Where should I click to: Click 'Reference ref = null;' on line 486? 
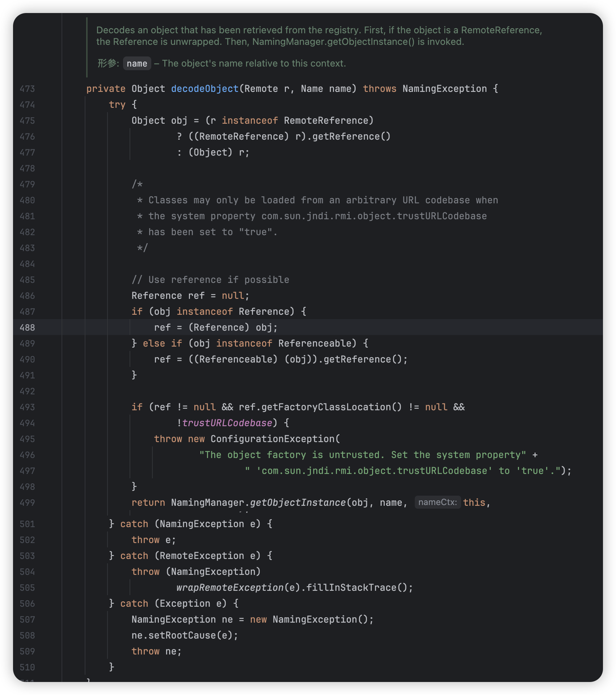(x=190, y=296)
